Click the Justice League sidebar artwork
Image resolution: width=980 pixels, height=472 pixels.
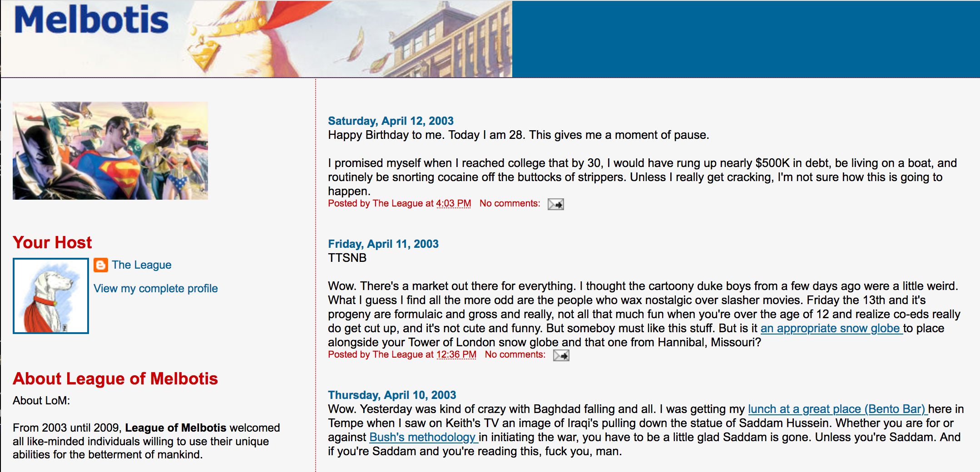[110, 151]
